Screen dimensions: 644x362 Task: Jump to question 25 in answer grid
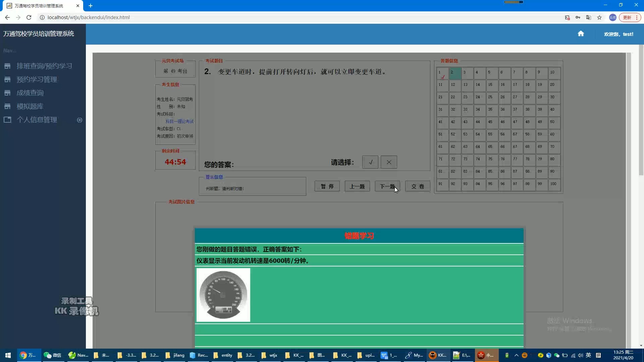tap(492, 99)
